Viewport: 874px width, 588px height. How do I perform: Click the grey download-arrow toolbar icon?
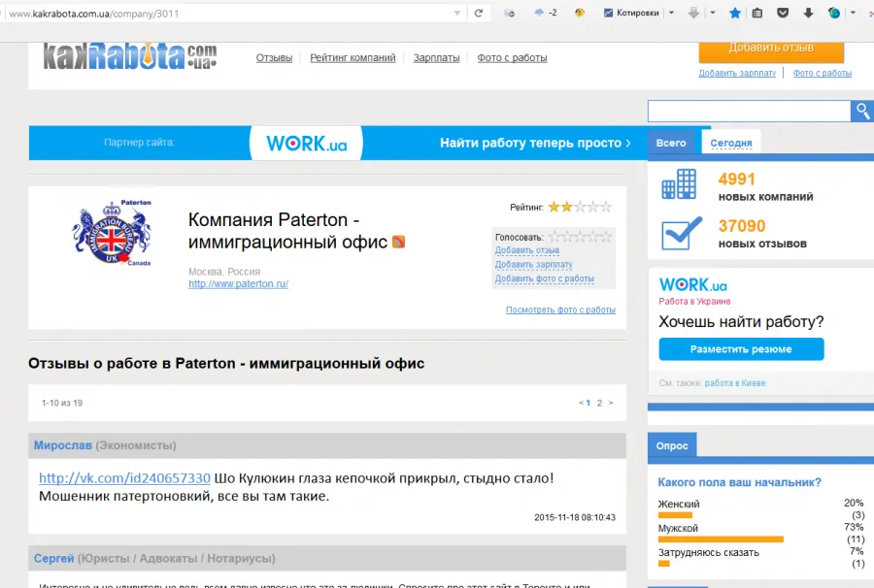tap(693, 13)
